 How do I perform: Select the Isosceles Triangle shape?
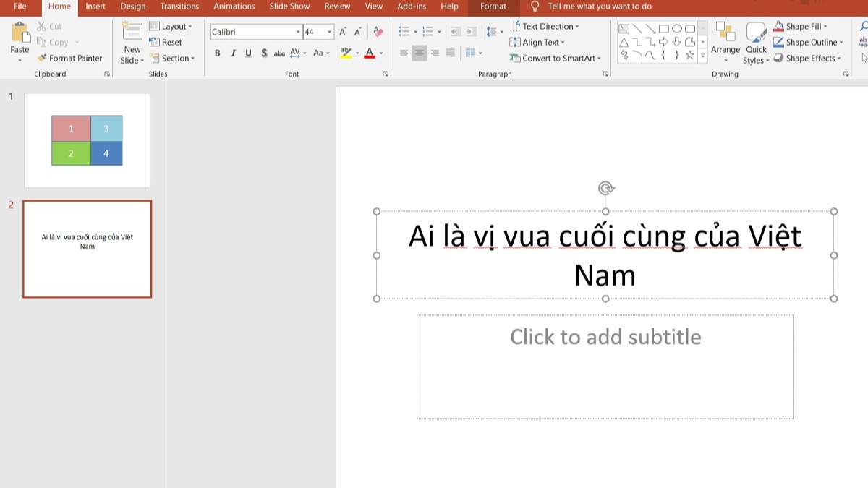[623, 42]
